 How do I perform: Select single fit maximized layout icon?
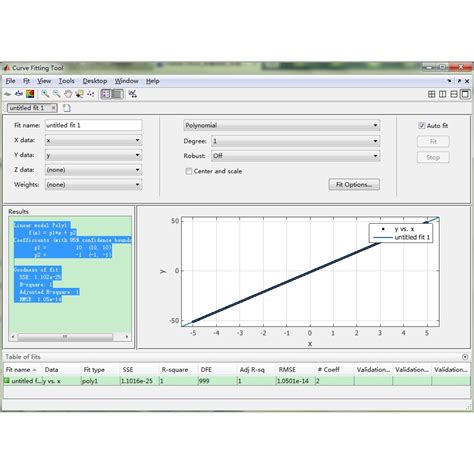click(x=465, y=94)
